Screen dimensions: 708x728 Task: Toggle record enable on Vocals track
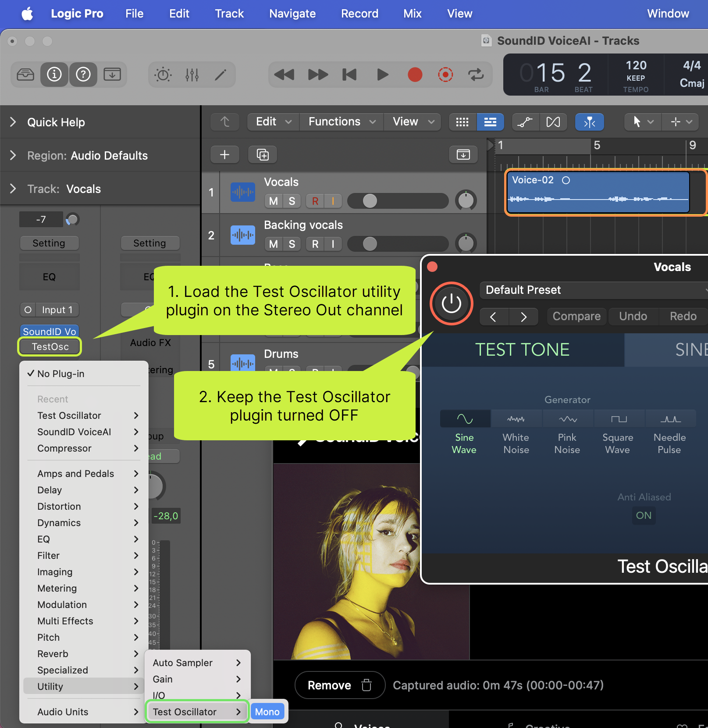tap(315, 201)
